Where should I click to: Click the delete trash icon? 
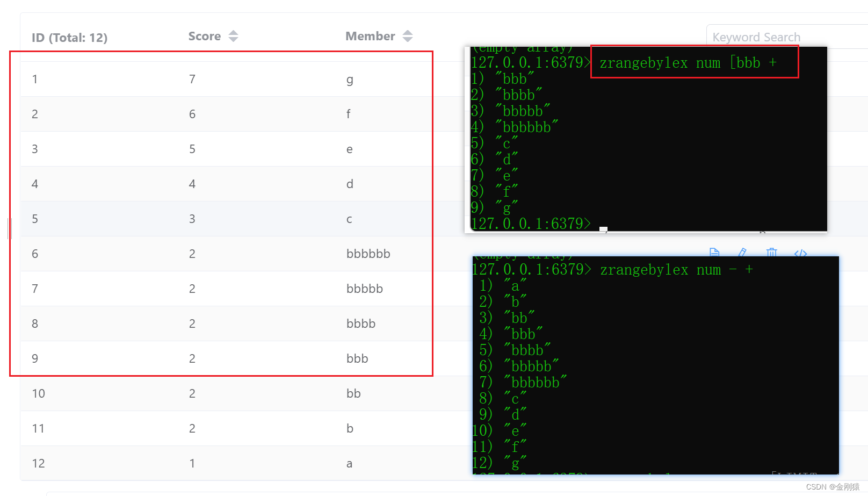(772, 253)
